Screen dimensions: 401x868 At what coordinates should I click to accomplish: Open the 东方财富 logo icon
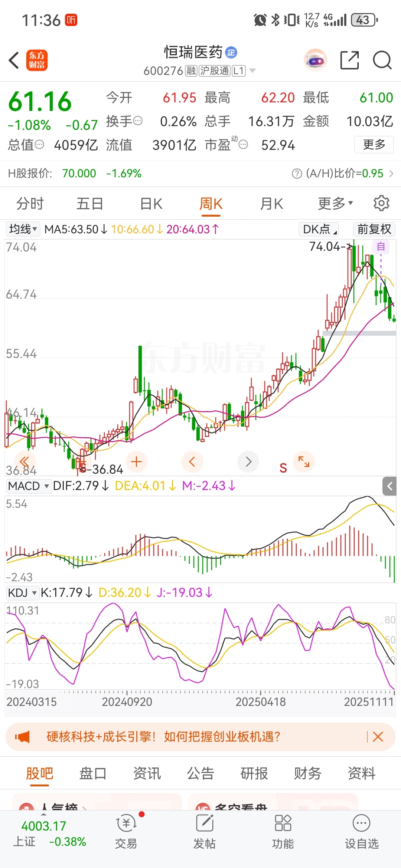37,60
